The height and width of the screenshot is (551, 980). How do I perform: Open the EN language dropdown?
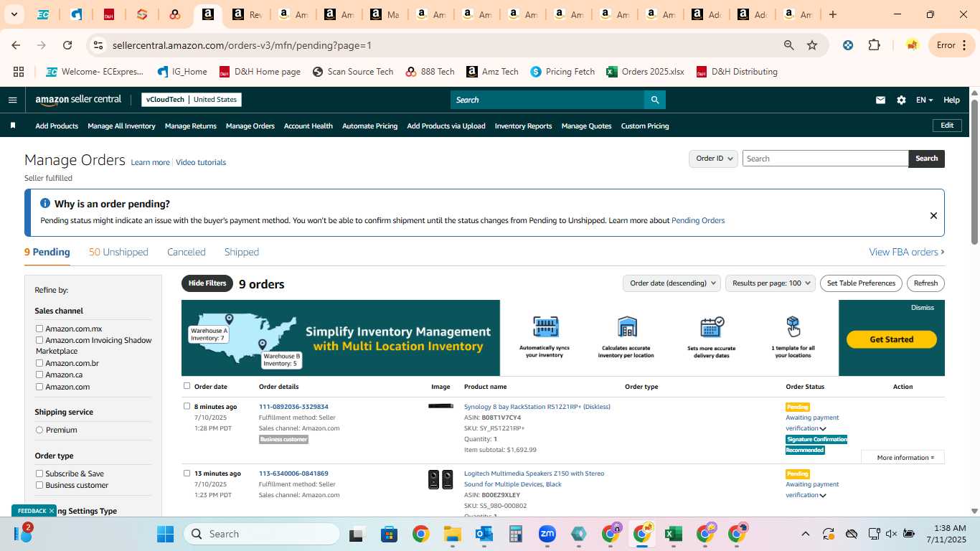(x=924, y=100)
